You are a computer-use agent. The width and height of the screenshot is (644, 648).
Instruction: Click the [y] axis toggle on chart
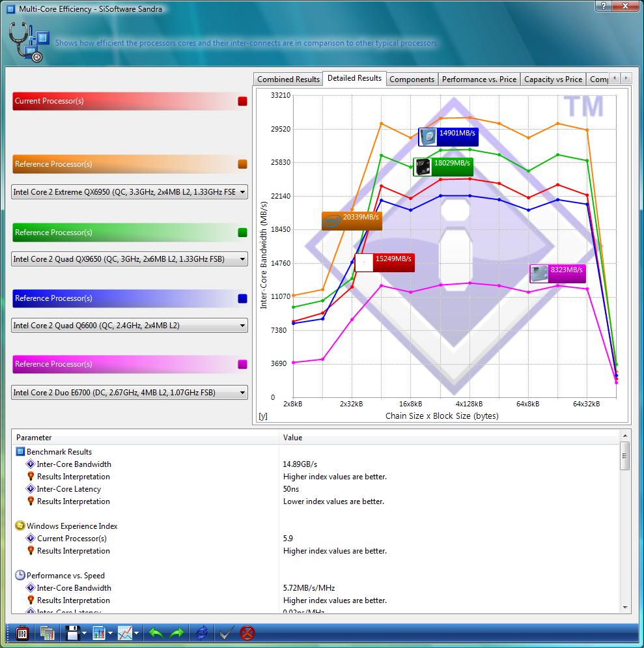point(263,416)
